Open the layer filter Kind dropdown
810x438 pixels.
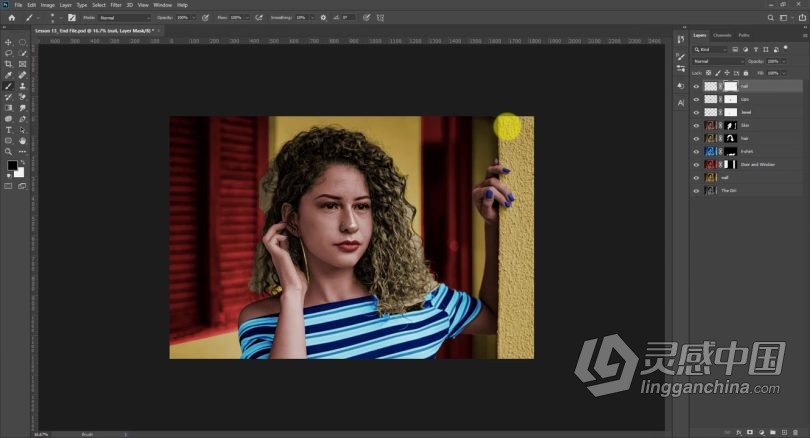710,50
